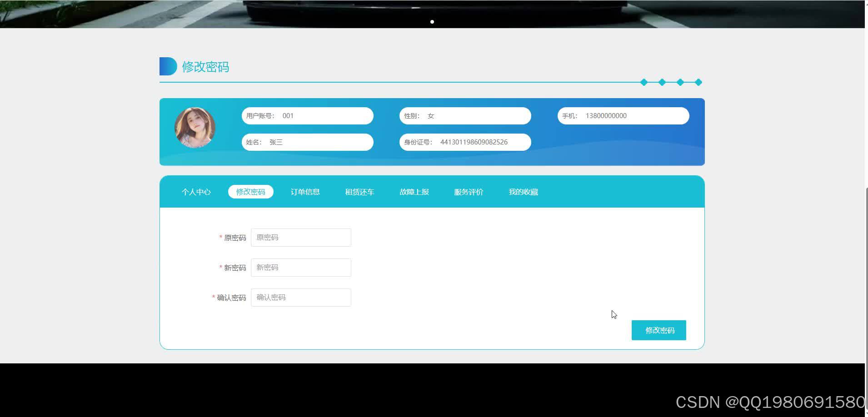Viewport: 868px width, 417px height.
Task: Click the 用户账号 001 field
Action: coord(308,116)
